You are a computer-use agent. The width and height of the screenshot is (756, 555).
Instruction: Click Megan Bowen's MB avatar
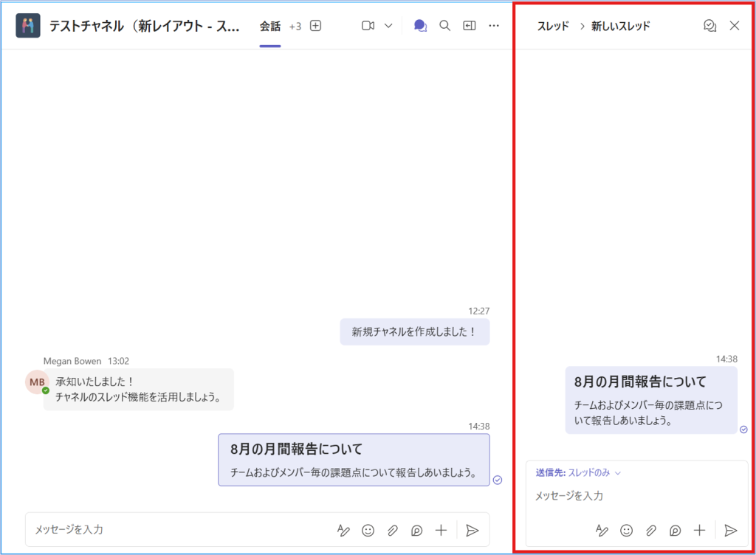click(x=37, y=382)
